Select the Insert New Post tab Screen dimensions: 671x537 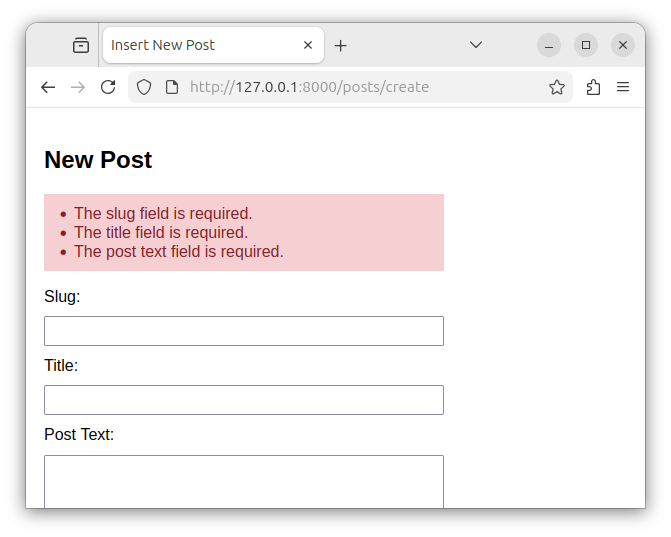tap(213, 45)
